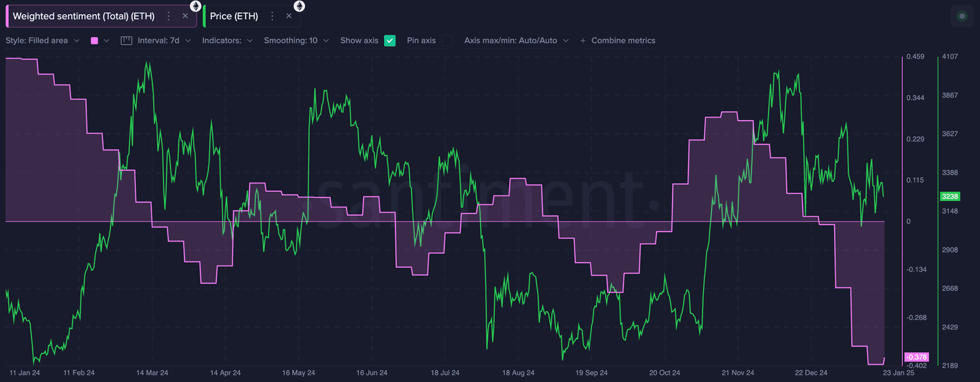Click the interval ruler icon
Screen dimensions: 980x382
126,40
